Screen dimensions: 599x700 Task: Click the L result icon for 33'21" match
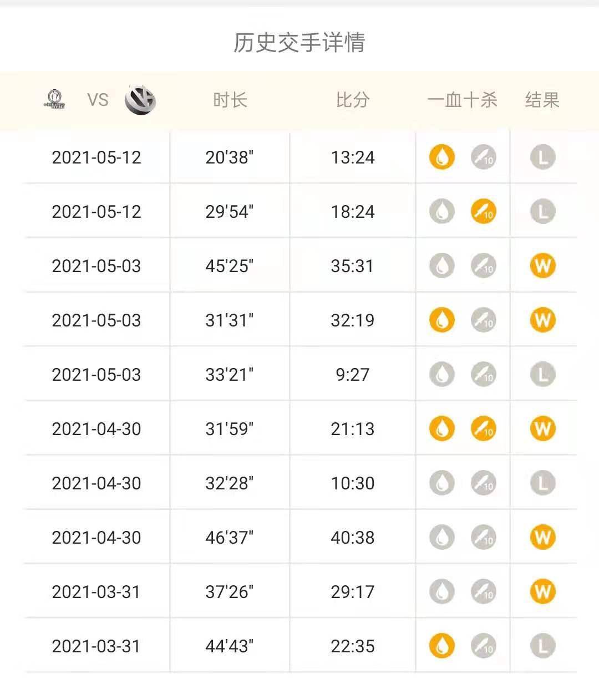click(542, 375)
